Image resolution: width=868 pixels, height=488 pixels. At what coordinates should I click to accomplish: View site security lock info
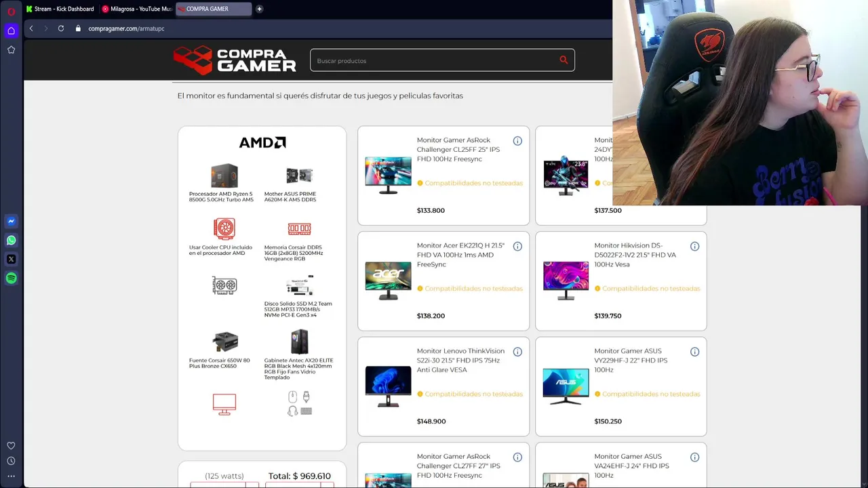pos(78,28)
